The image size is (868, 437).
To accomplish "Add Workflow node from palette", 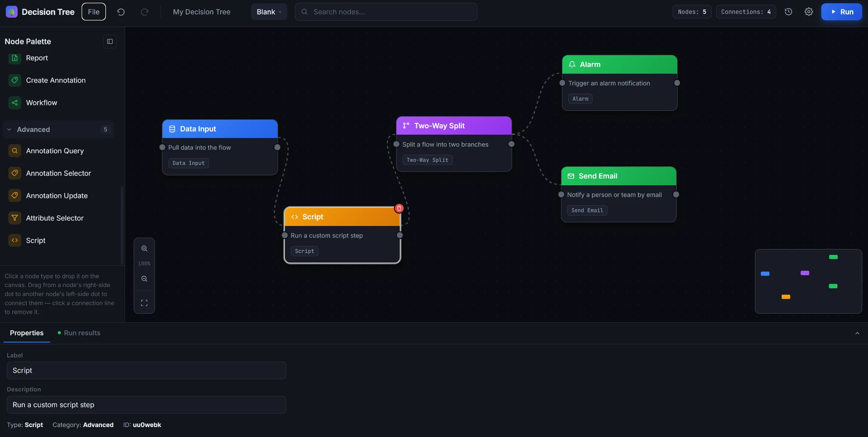I will [59, 103].
